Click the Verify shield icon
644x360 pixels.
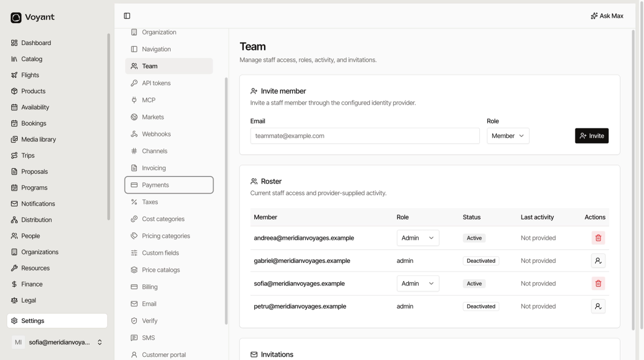point(134,321)
